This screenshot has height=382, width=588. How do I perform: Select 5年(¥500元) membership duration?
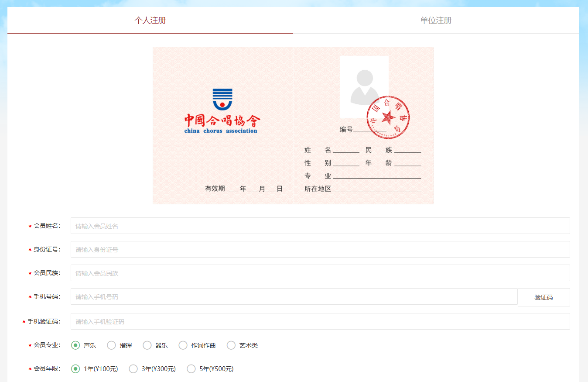click(191, 369)
